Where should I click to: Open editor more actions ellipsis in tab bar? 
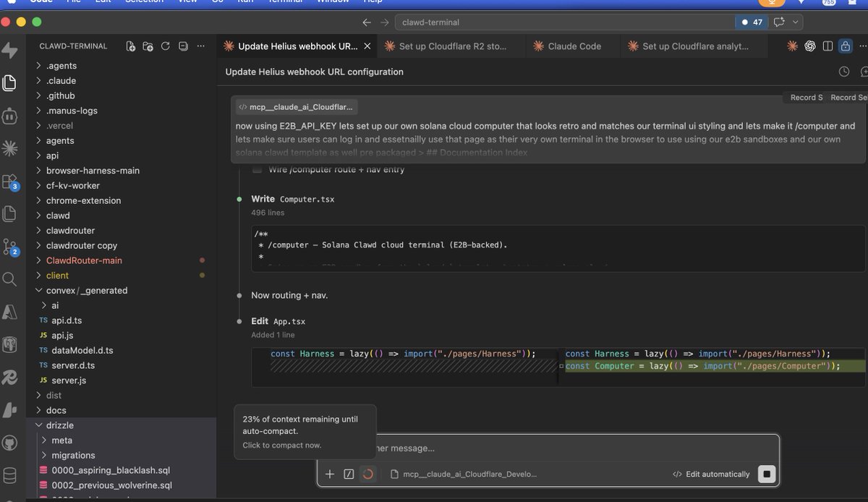click(x=863, y=46)
